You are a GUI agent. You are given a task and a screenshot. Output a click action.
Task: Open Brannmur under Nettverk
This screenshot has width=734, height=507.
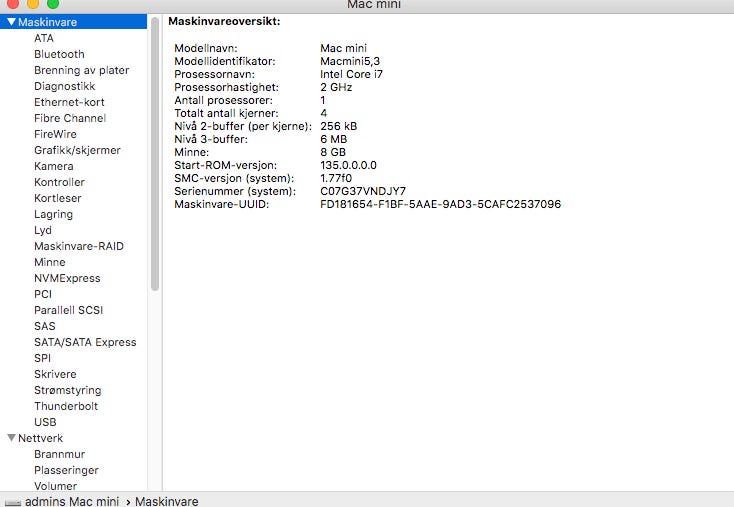pyautogui.click(x=59, y=454)
